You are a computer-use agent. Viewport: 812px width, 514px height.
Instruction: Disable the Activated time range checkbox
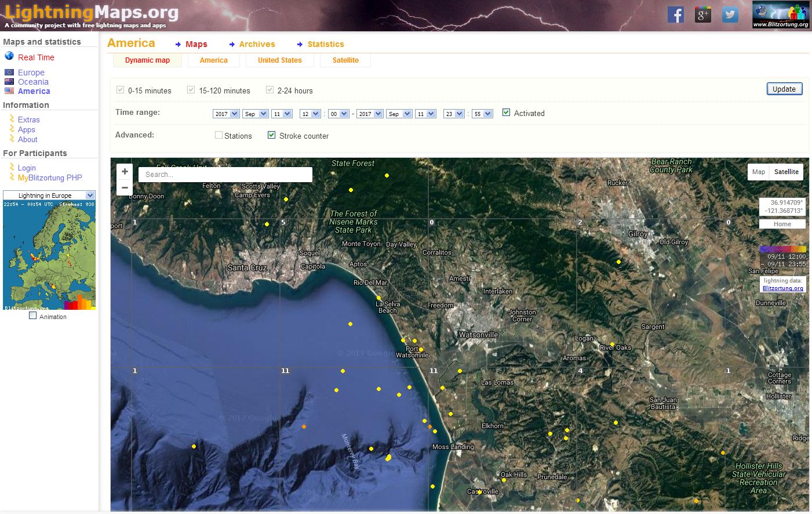click(506, 113)
